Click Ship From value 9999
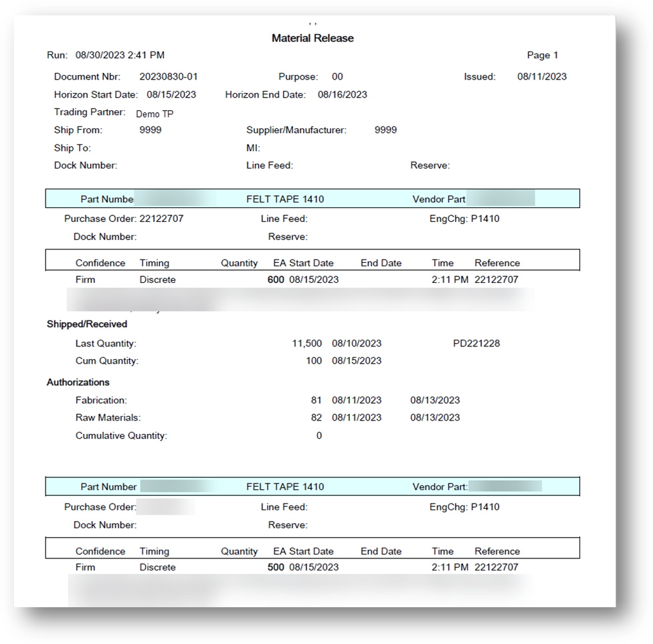 151,130
